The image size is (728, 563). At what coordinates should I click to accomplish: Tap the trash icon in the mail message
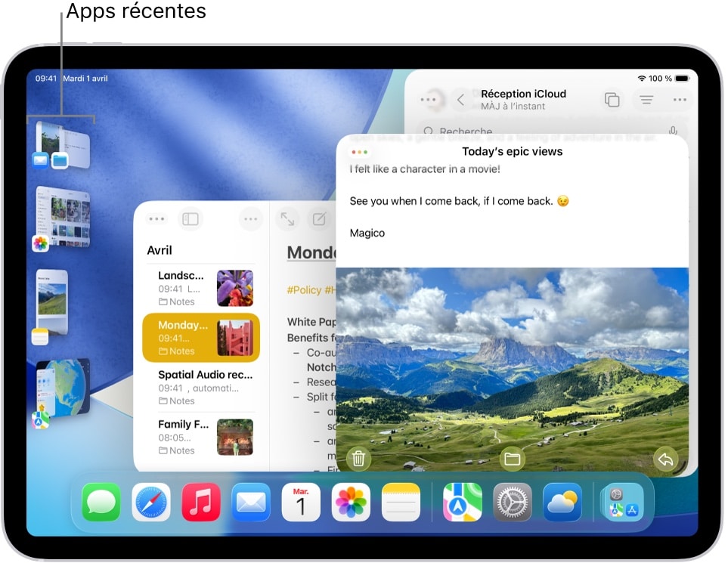359,459
